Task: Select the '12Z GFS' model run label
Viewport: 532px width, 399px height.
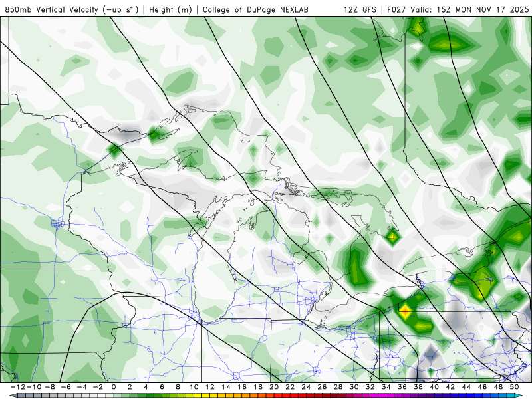Action: (x=360, y=10)
